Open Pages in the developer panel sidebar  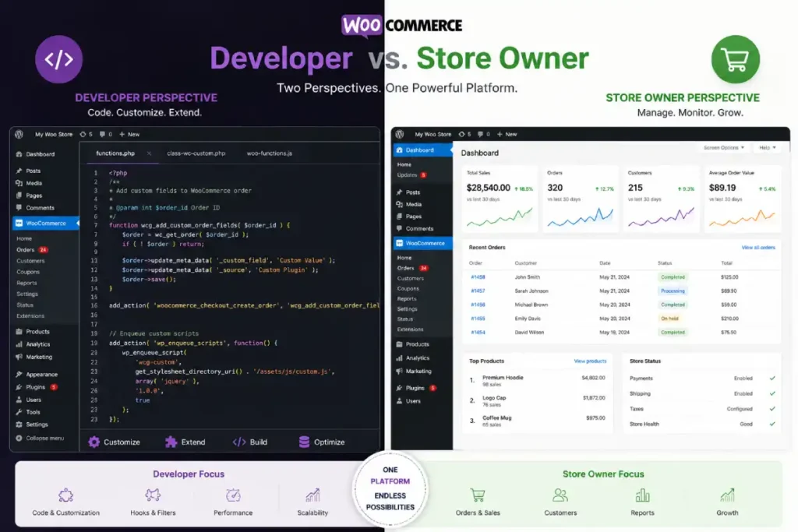point(29,196)
